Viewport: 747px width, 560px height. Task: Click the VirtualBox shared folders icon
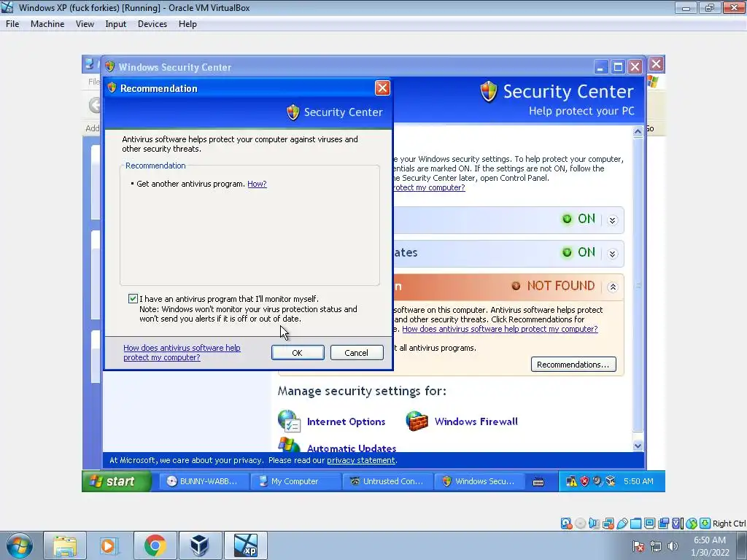click(x=635, y=524)
